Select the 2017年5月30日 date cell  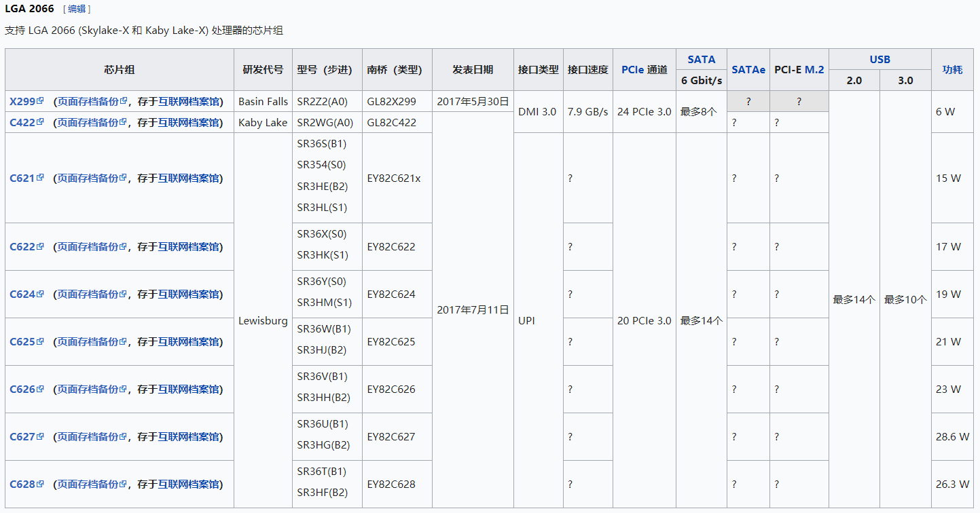[473, 101]
